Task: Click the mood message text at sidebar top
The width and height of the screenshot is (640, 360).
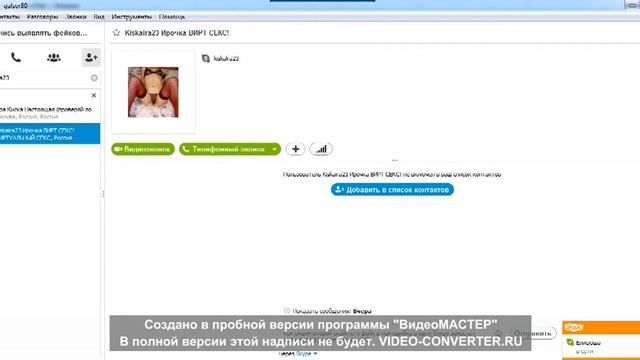Action: (44, 33)
